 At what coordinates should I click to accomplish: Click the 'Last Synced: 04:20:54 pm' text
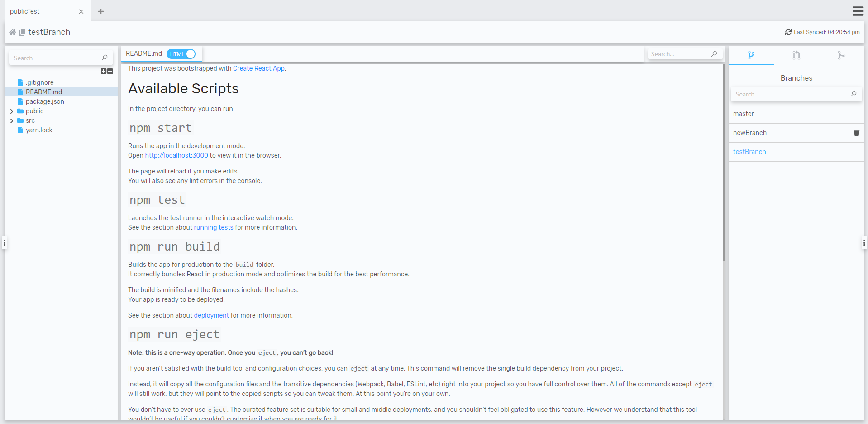827,32
